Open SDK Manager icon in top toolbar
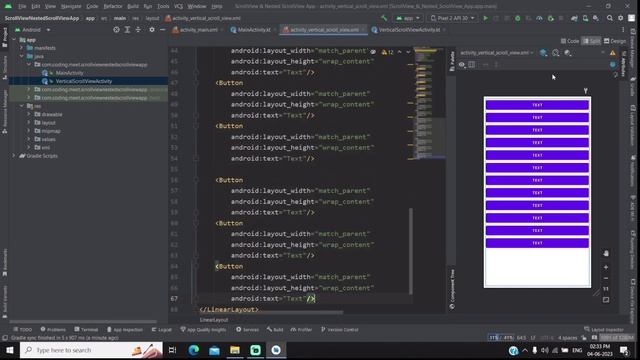This screenshot has width=640, height=360. click(x=596, y=18)
